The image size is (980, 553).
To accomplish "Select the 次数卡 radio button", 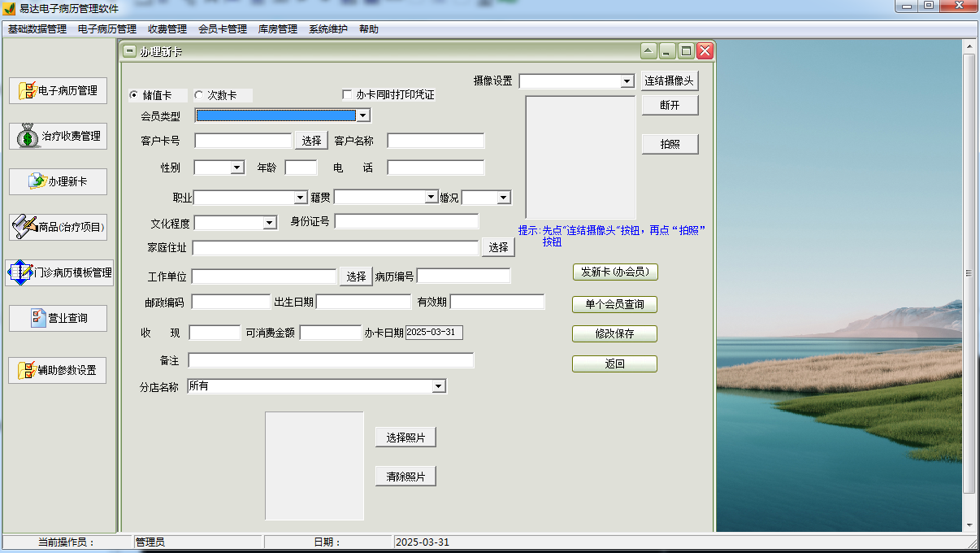I will click(x=197, y=94).
